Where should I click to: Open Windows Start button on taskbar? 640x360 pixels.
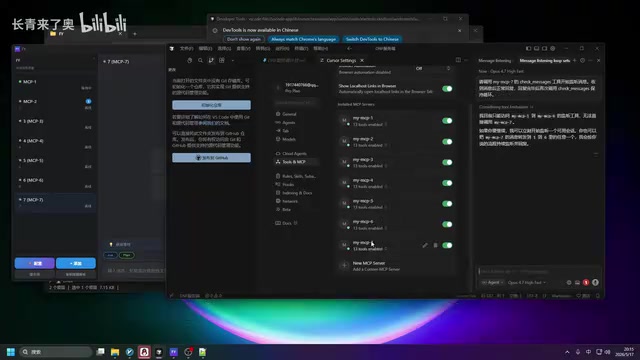(11, 352)
